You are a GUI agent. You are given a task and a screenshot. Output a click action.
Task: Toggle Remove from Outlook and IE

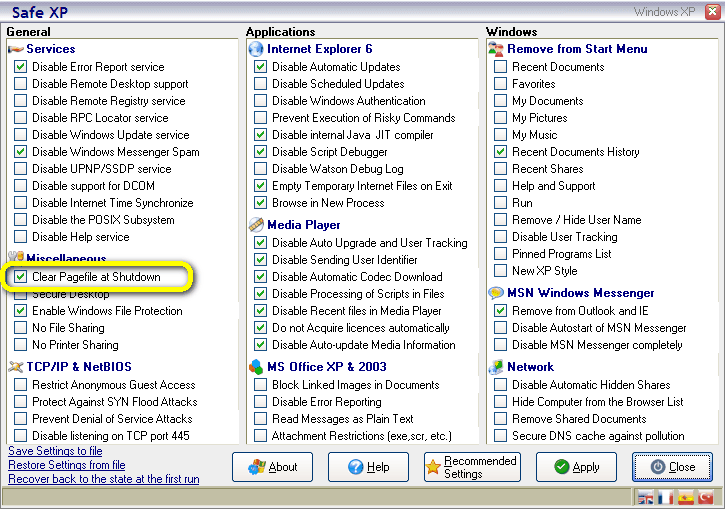click(x=500, y=311)
